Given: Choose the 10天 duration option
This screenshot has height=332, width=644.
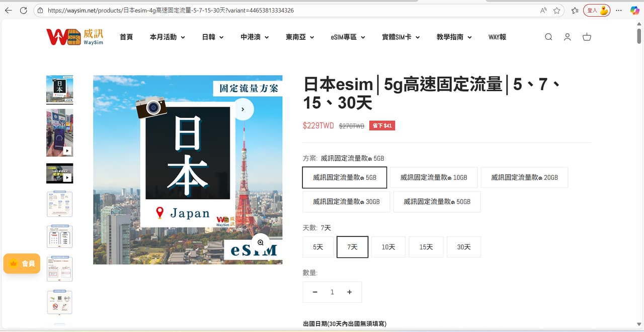Looking at the screenshot, I should point(388,247).
